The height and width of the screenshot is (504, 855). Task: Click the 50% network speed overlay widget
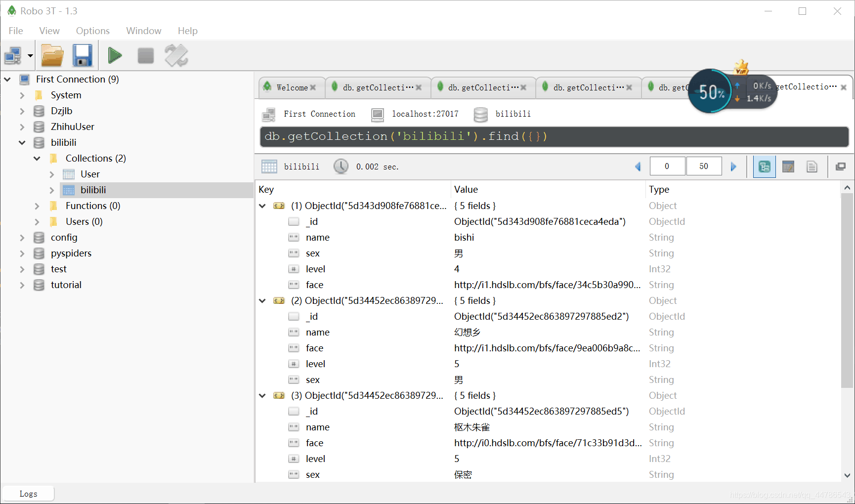[732, 91]
